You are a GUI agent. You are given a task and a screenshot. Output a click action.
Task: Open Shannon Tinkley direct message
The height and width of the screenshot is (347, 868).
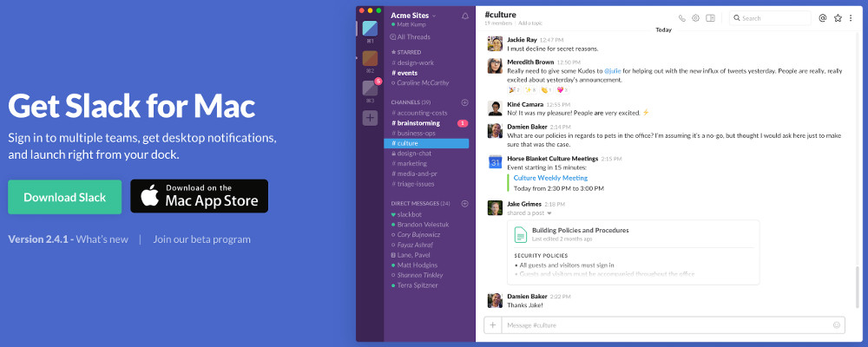pyautogui.click(x=417, y=275)
